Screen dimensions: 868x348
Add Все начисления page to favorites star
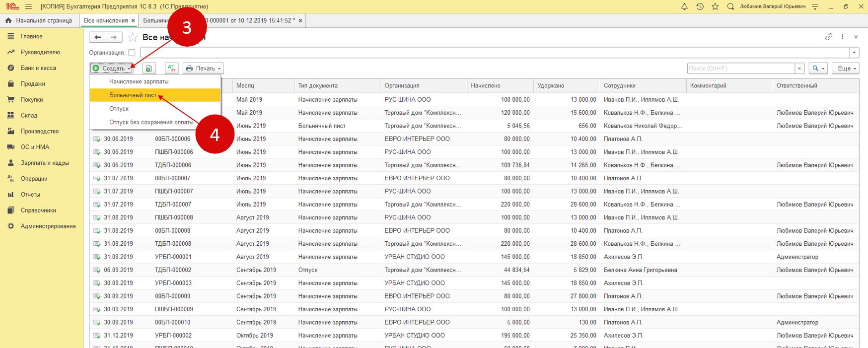click(133, 37)
